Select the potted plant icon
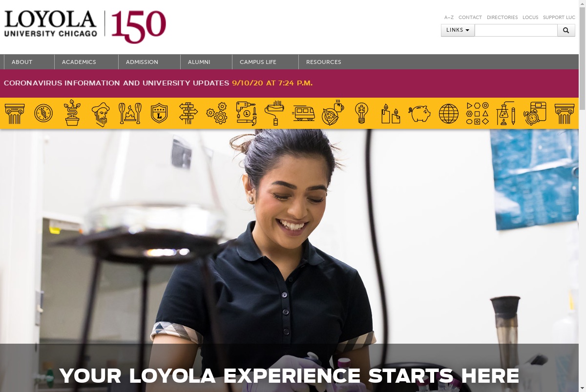586x392 pixels. [x=72, y=113]
